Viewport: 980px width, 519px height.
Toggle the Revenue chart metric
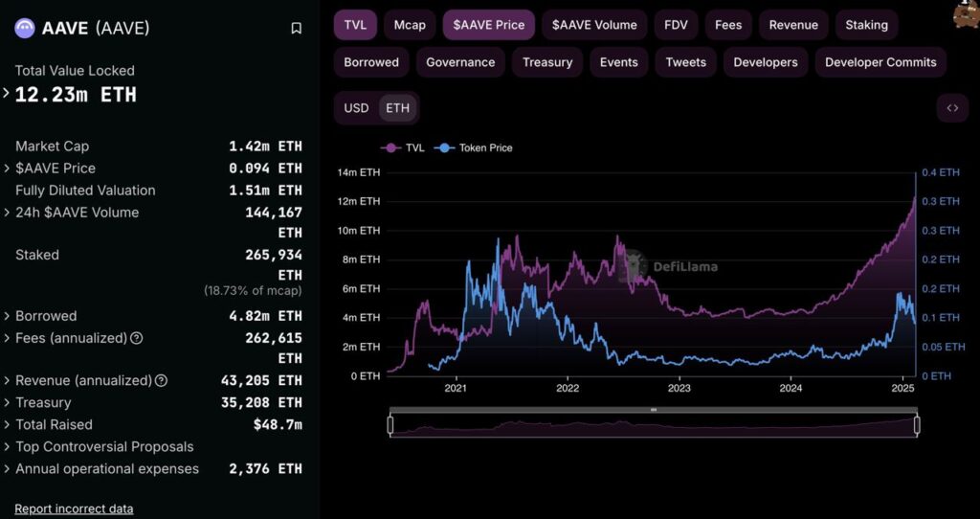(793, 25)
